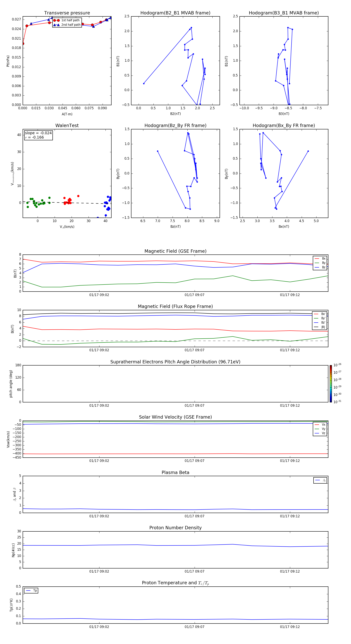The image size is (351, 644).
Task: Click the 'Hodogram(Bx_By FR frame)' title
Action: point(284,125)
